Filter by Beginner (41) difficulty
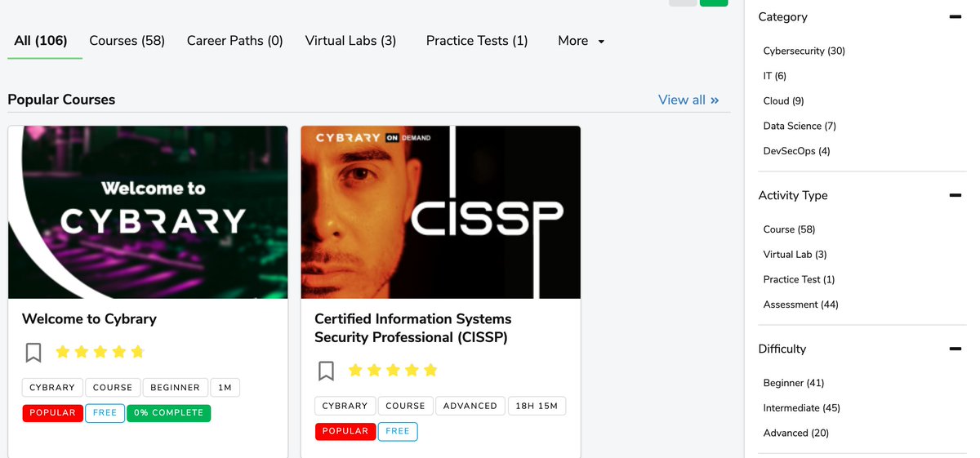The image size is (980, 458). point(794,383)
